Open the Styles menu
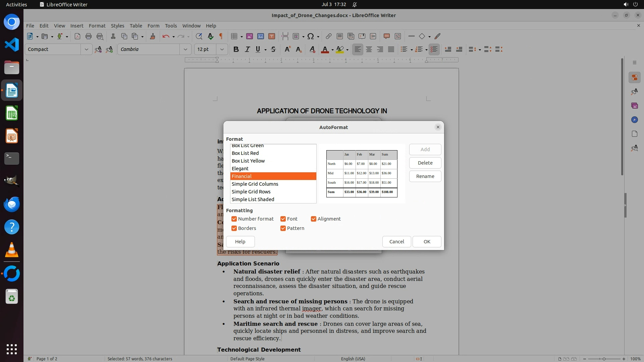This screenshot has width=644, height=362. click(x=117, y=25)
